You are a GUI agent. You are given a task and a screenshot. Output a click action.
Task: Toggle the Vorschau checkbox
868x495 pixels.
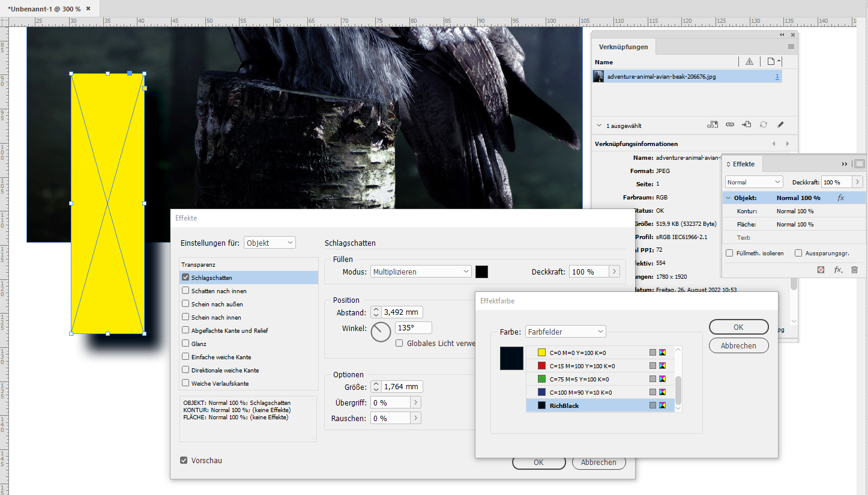183,460
